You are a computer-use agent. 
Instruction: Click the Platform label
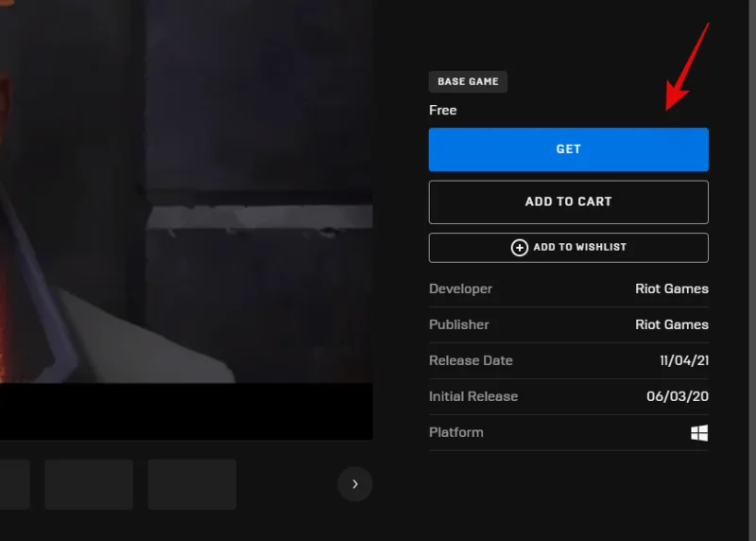(x=455, y=432)
